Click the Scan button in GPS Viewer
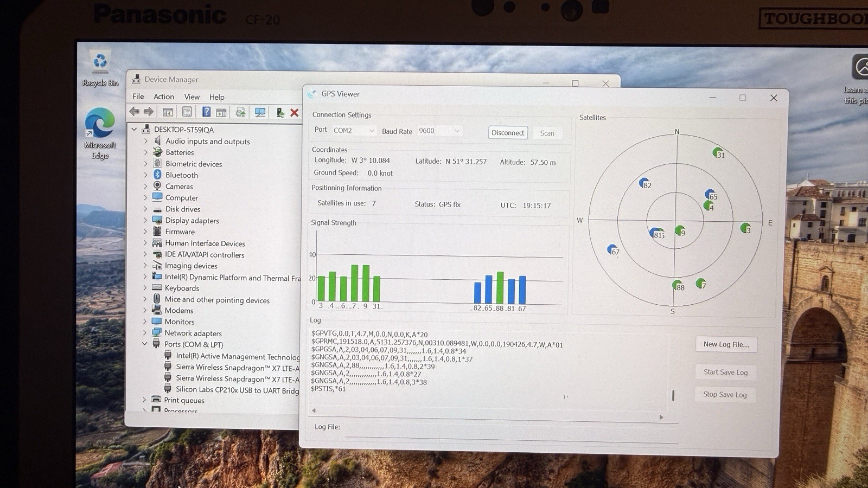This screenshot has width=868, height=488. [x=547, y=133]
